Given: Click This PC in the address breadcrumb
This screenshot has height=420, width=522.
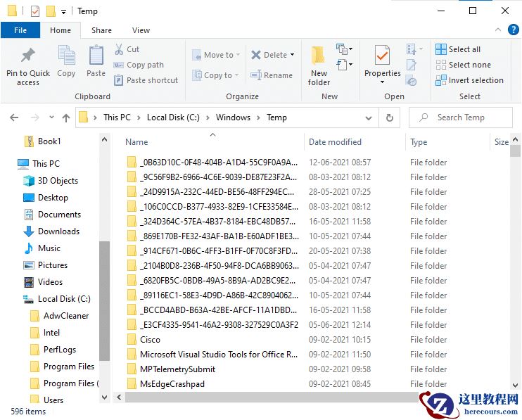Looking at the screenshot, I should pos(117,117).
